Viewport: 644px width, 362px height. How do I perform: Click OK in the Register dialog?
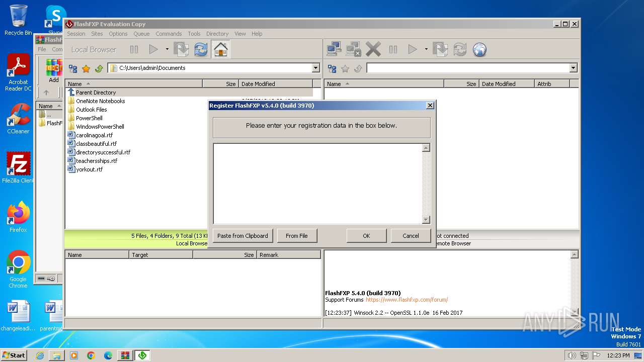click(x=366, y=236)
